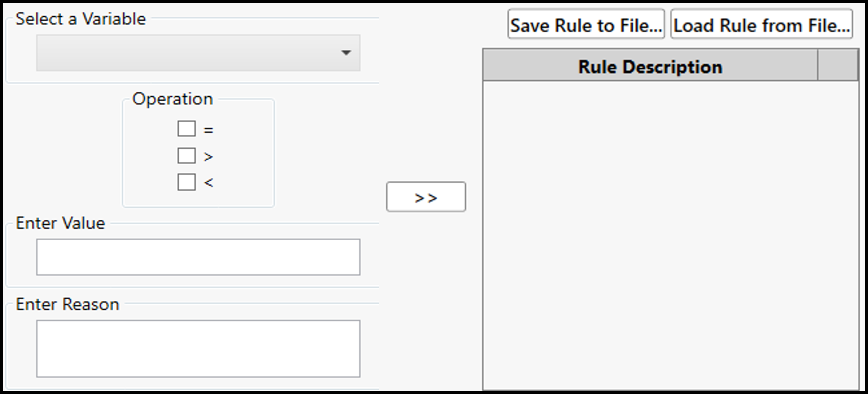This screenshot has height=394, width=868.
Task: Click the dropdown arrow under Select a Variable
Action: click(347, 53)
